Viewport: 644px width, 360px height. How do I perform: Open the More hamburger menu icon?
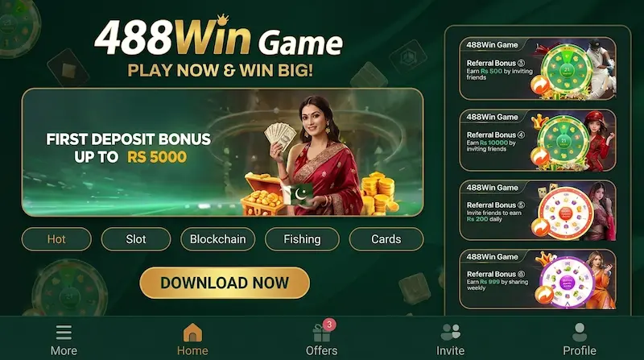[64, 333]
